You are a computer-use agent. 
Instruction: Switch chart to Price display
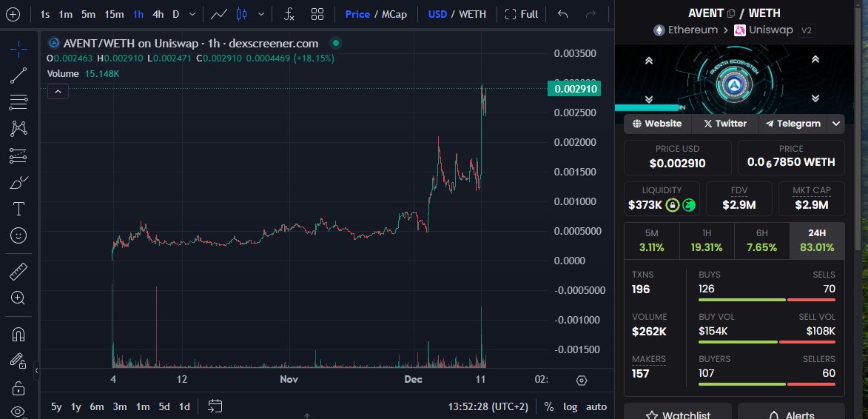pyautogui.click(x=357, y=14)
